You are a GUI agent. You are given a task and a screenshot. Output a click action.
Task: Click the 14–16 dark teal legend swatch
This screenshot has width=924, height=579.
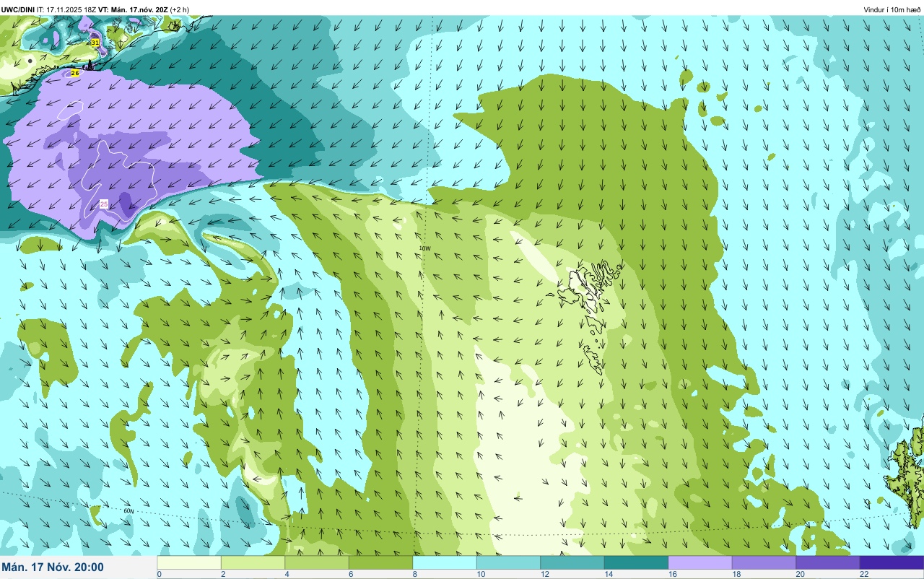[636, 562]
